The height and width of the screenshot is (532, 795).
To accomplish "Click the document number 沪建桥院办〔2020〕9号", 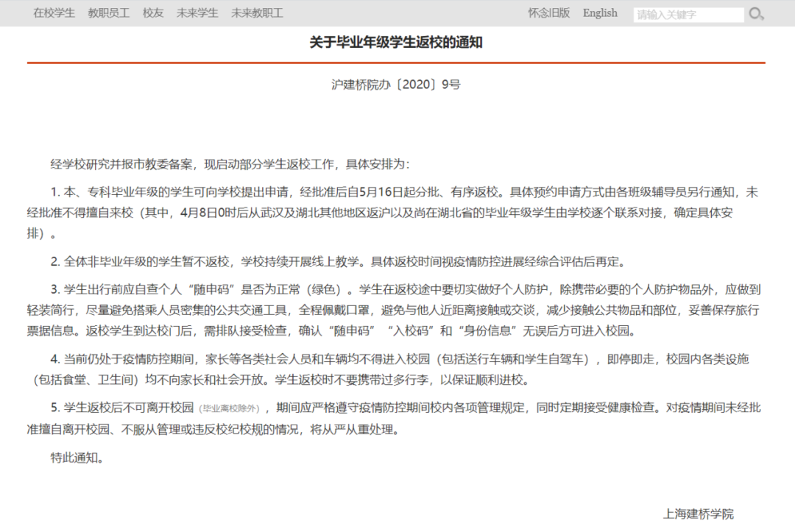I will 396,84.
